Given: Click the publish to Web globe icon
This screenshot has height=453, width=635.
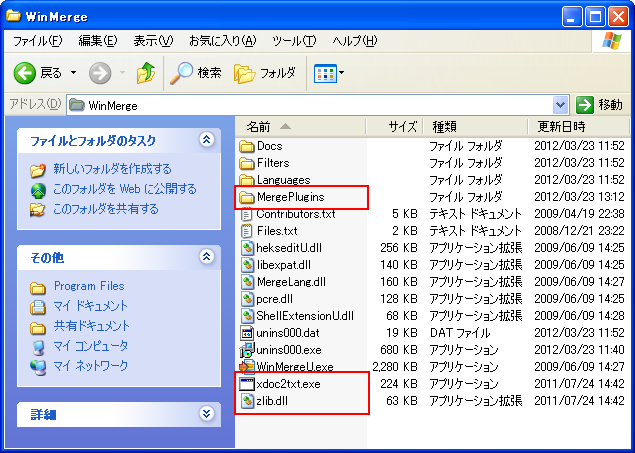Looking at the screenshot, I should click(38, 190).
